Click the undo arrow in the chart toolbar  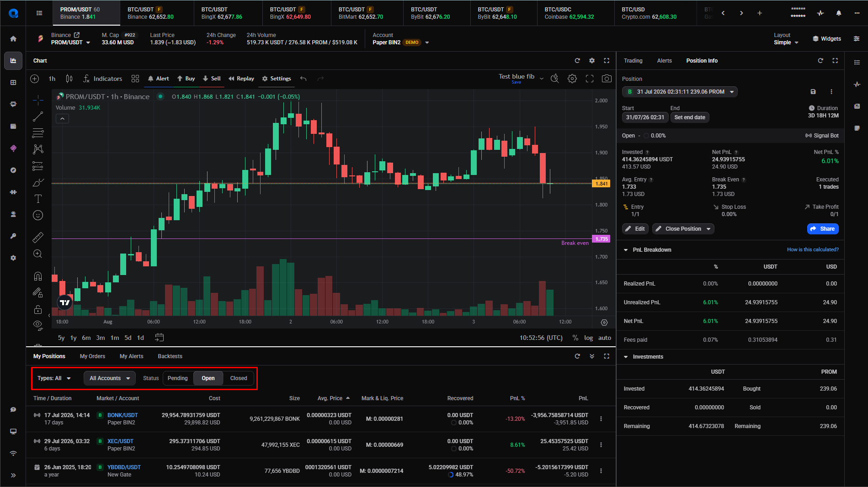304,79
